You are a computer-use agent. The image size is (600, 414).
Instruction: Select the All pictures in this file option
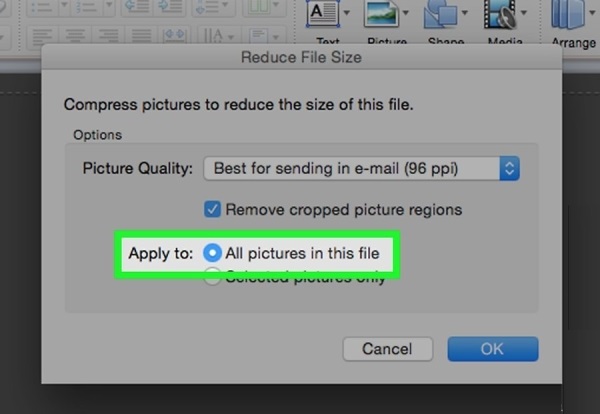click(x=212, y=253)
